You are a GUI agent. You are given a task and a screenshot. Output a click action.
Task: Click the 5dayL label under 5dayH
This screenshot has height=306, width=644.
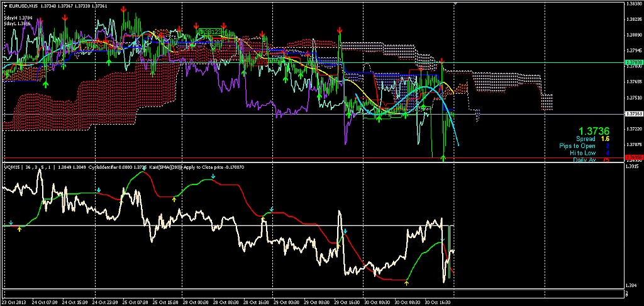coord(17,24)
